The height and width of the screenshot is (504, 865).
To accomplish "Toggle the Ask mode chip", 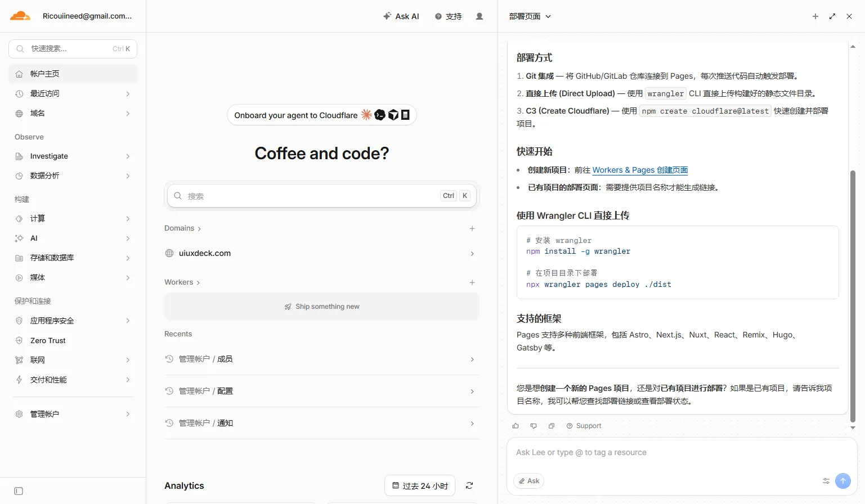I will [x=529, y=481].
